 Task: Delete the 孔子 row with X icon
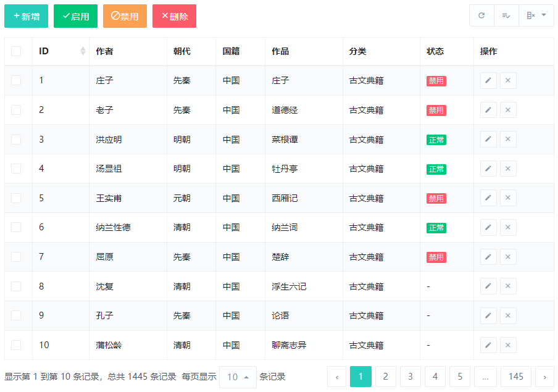pyautogui.click(x=508, y=316)
